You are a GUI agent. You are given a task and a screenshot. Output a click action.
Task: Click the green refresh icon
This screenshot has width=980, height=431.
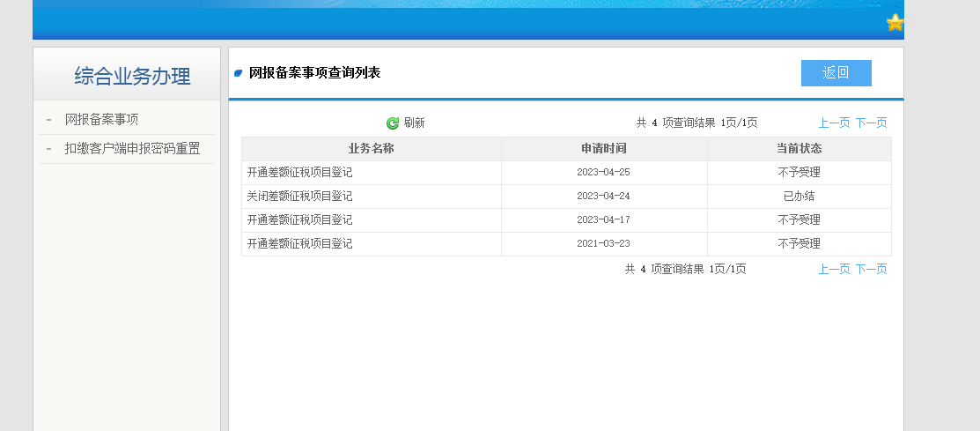pos(393,123)
